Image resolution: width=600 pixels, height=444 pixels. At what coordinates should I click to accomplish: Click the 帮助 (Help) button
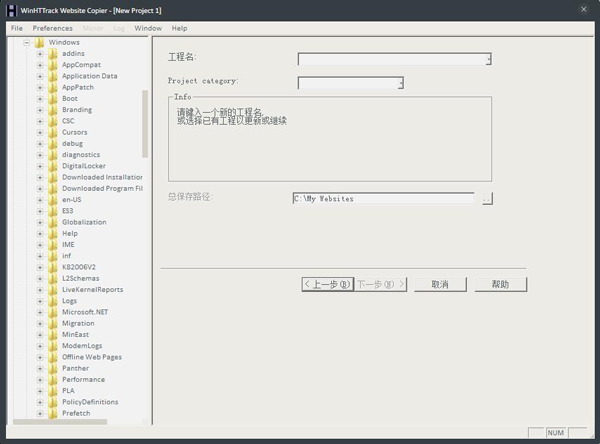point(501,284)
